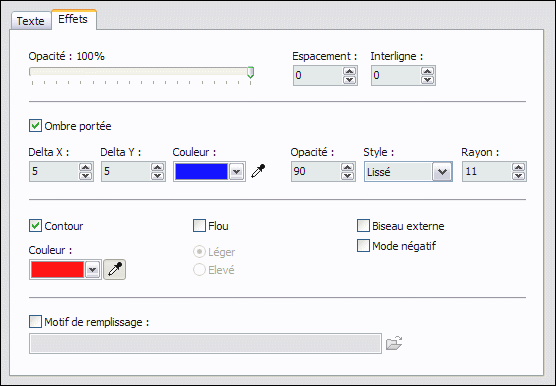The height and width of the screenshot is (386, 556).
Task: Disable the Contour checkbox
Action: pyautogui.click(x=35, y=226)
